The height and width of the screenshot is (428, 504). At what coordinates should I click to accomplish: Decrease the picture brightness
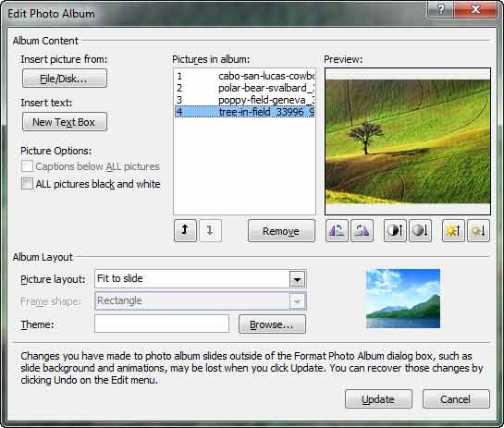point(478,230)
